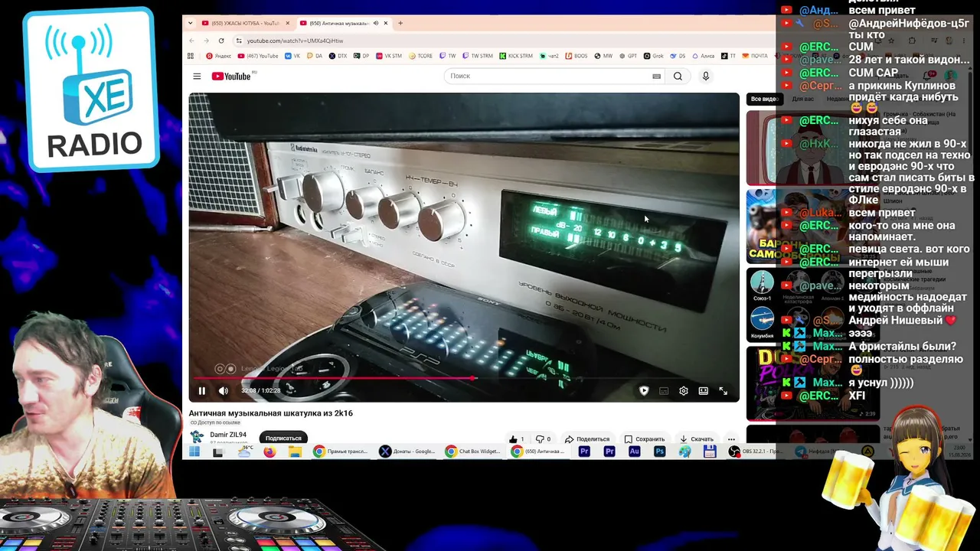Open more actions menu under video
Screen dimensions: 980x551
point(731,439)
